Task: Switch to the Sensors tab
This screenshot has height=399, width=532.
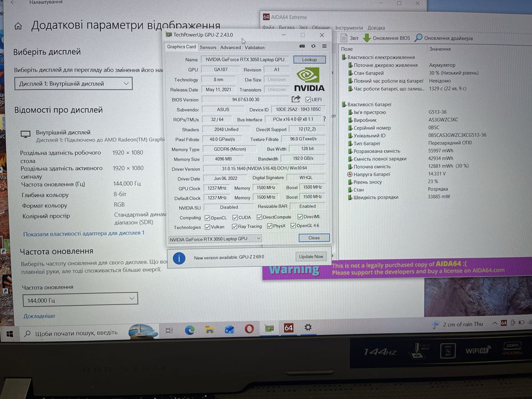Action: [x=208, y=47]
